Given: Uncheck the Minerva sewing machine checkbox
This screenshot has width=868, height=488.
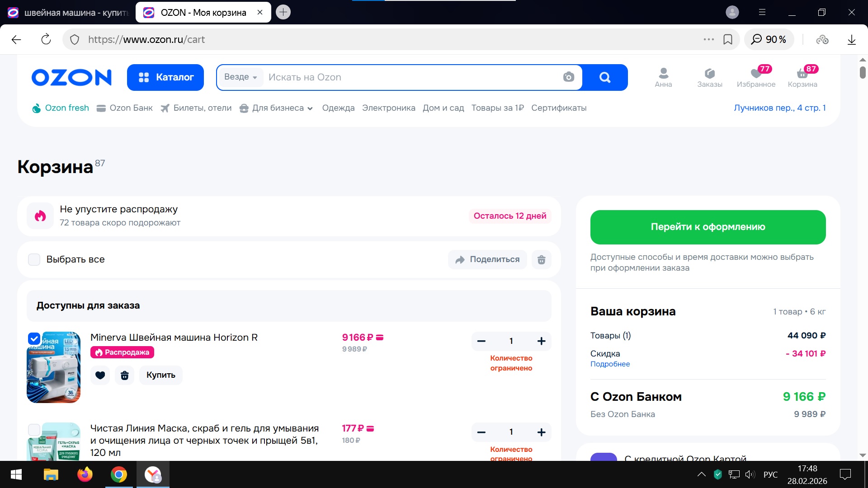Looking at the screenshot, I should click(34, 338).
